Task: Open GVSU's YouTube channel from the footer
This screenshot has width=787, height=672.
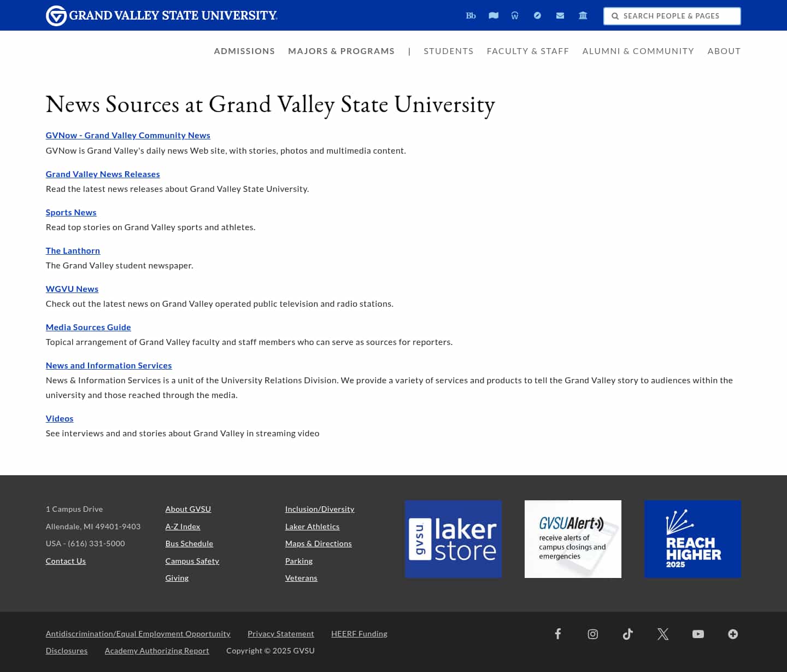Action: coord(698,634)
